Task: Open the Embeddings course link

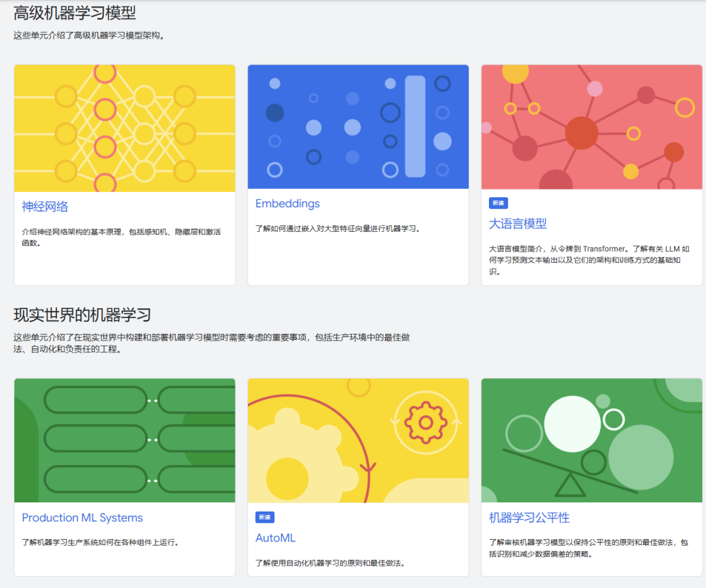Action: click(x=288, y=204)
